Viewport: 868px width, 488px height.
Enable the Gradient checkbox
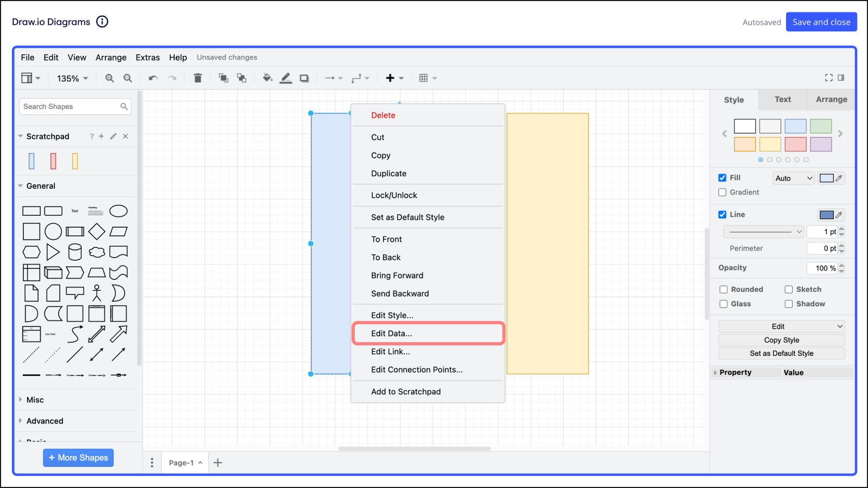tap(722, 192)
